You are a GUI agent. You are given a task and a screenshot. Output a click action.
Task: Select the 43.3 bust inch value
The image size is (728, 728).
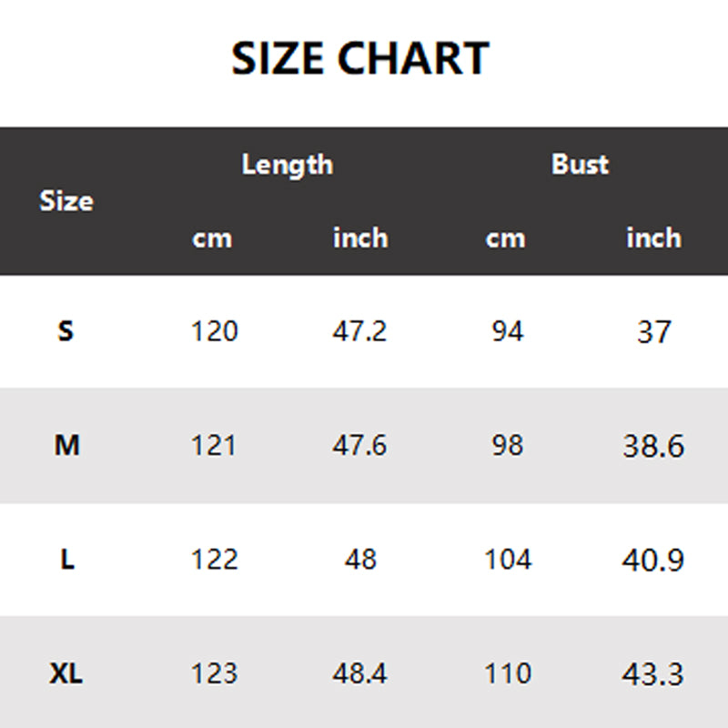(x=652, y=674)
